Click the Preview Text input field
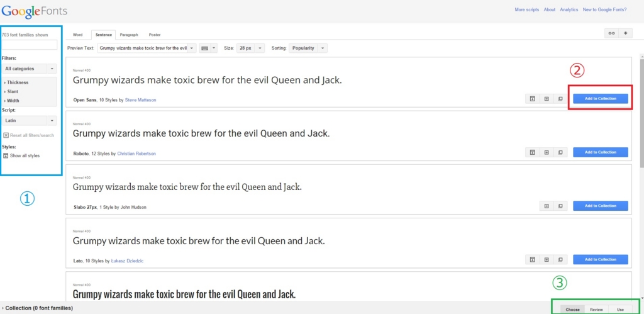 click(143, 48)
